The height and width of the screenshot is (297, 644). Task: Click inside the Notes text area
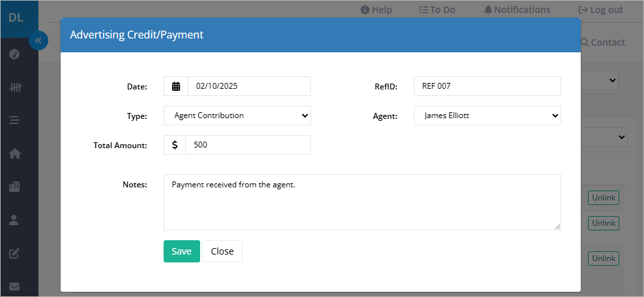tap(362, 202)
